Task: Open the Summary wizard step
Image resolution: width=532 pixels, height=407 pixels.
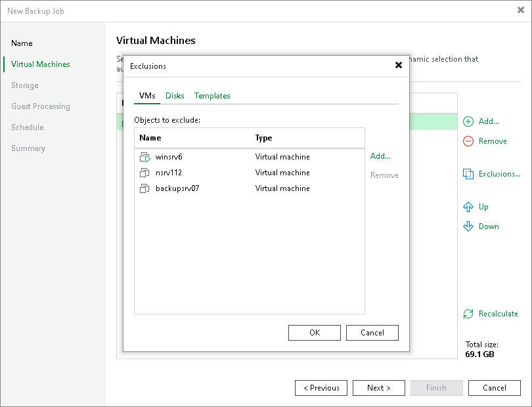Action: pyautogui.click(x=28, y=148)
